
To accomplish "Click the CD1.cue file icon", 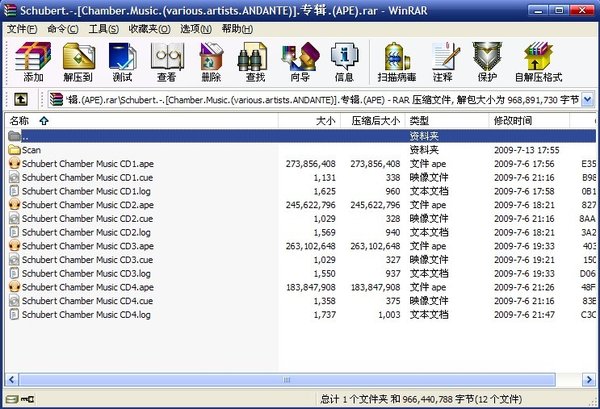I will 14,177.
